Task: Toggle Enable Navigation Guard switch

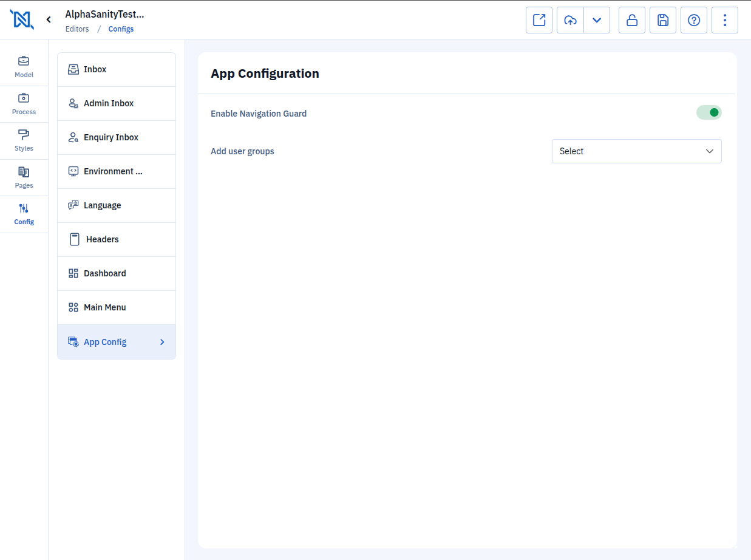Action: pyautogui.click(x=709, y=112)
